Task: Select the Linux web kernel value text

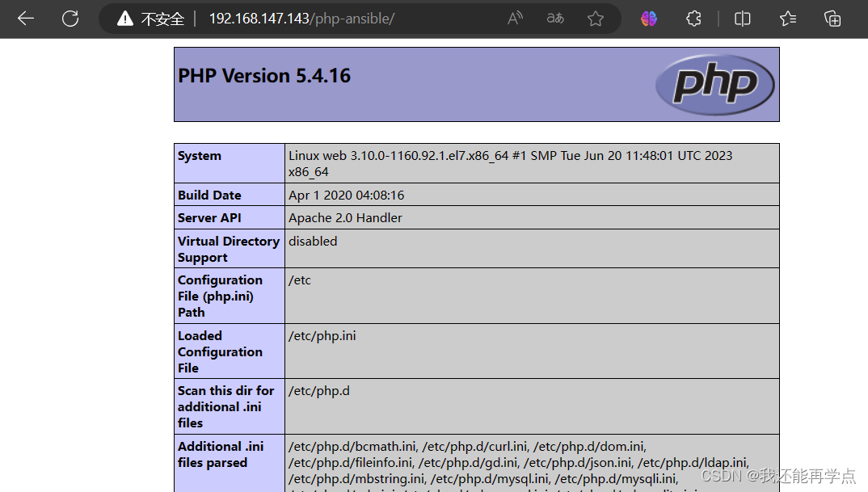Action: pos(511,164)
